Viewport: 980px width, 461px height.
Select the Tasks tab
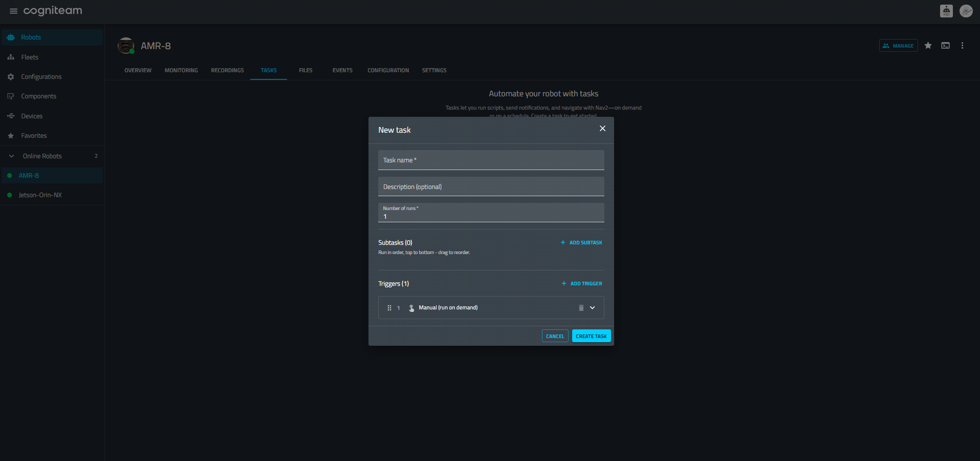(269, 71)
